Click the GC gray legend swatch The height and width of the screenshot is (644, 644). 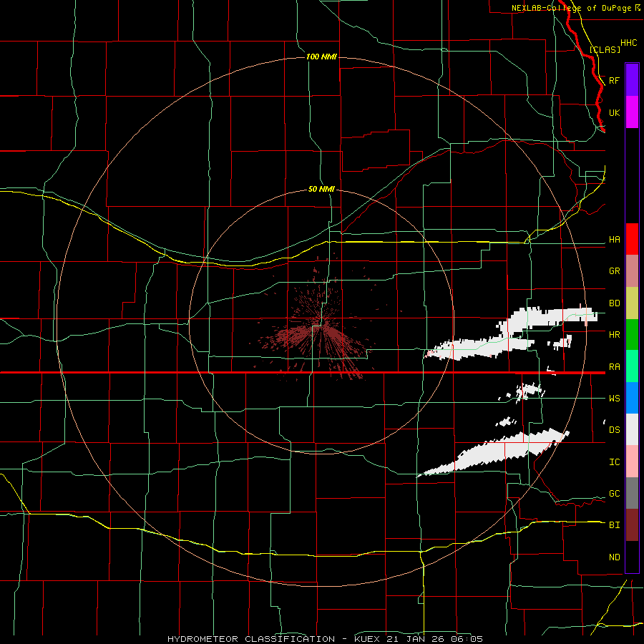tap(632, 493)
